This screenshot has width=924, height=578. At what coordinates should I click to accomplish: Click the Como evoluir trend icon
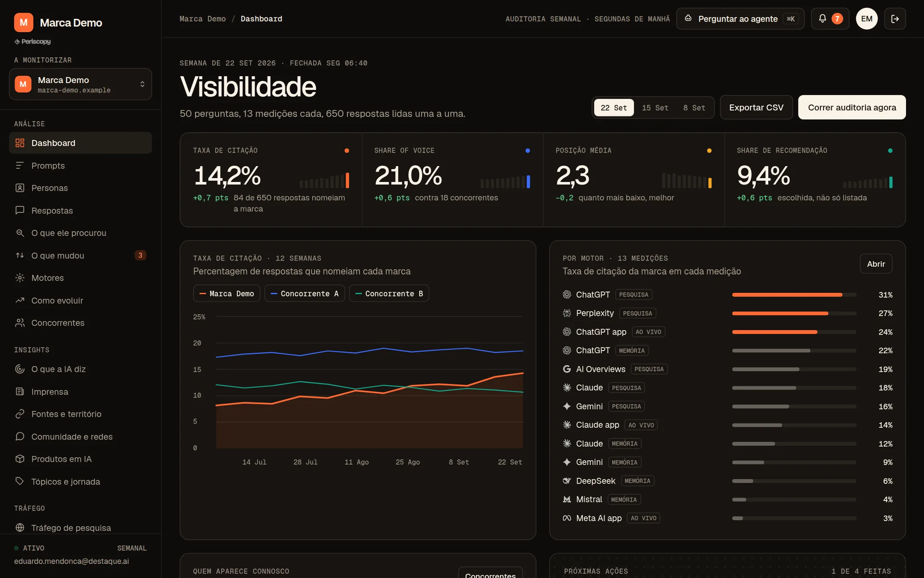pyautogui.click(x=20, y=300)
